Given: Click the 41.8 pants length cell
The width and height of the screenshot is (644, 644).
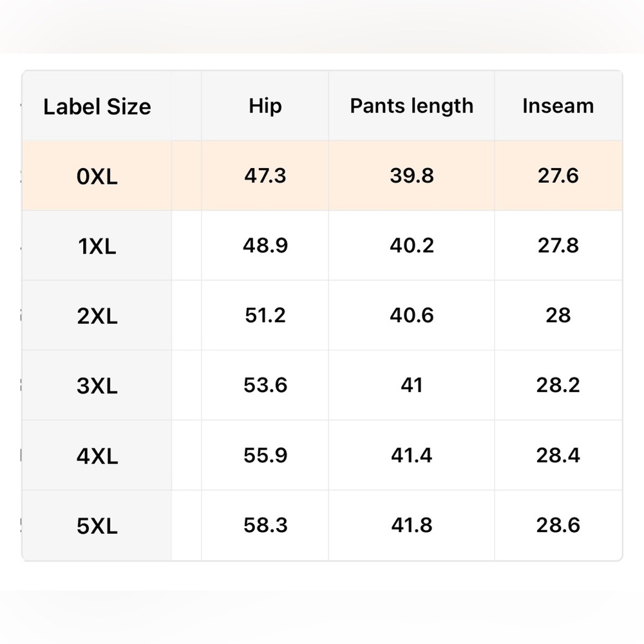Looking at the screenshot, I should [x=412, y=525].
